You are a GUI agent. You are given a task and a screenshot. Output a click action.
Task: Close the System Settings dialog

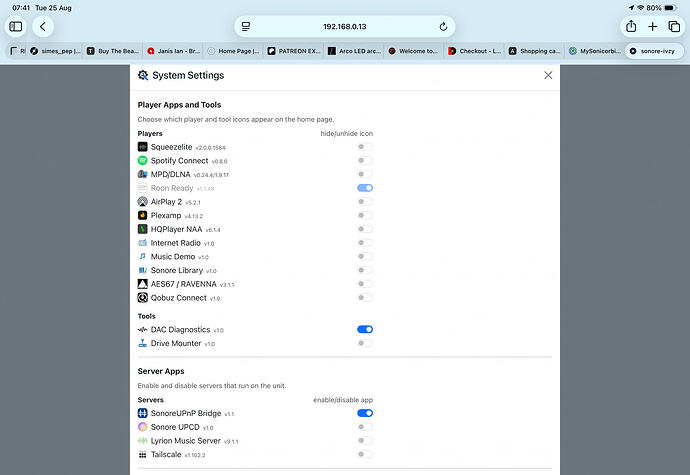pos(548,75)
